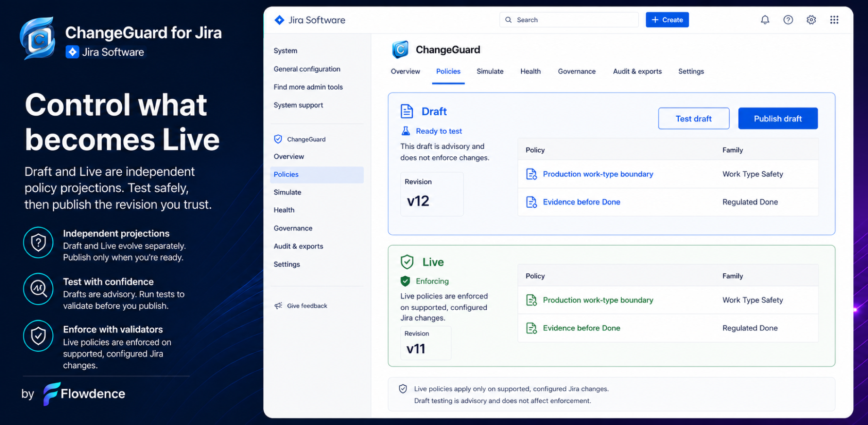The image size is (868, 425).
Task: Click Regulated Done in Draft table
Action: point(750,202)
